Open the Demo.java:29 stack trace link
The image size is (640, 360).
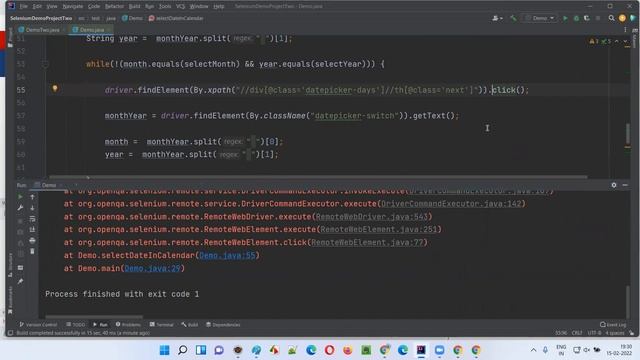pos(152,269)
